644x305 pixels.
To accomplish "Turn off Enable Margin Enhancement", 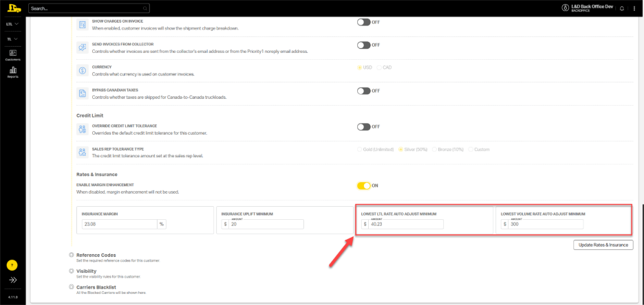I will click(364, 185).
